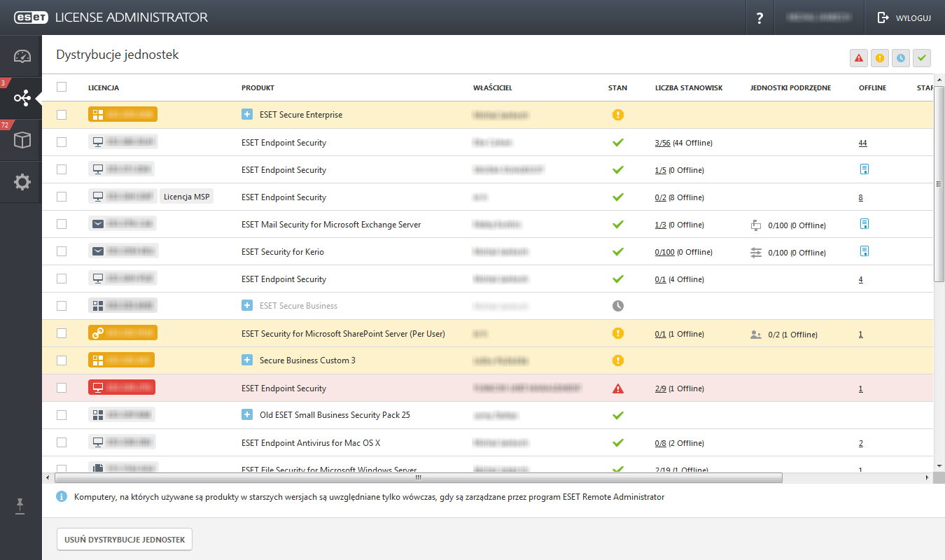The height and width of the screenshot is (560, 945).
Task: Click the scroll right arrow
Action: click(927, 477)
